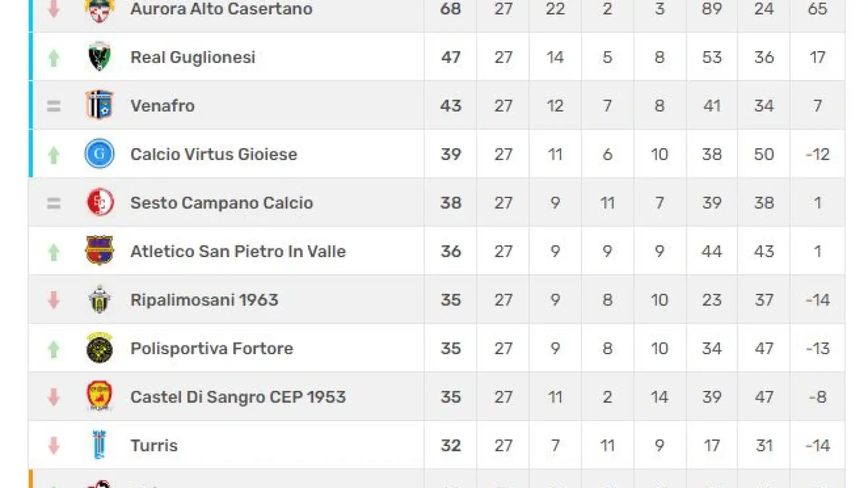The height and width of the screenshot is (488, 868).
Task: Click the equals trend marker beside Venafro
Action: 54,106
